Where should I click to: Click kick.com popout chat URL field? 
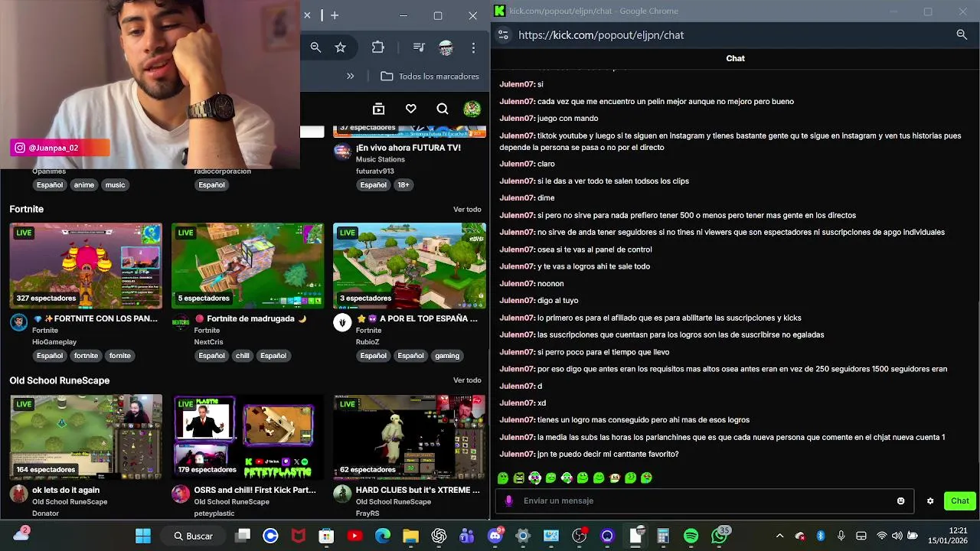[x=601, y=35]
